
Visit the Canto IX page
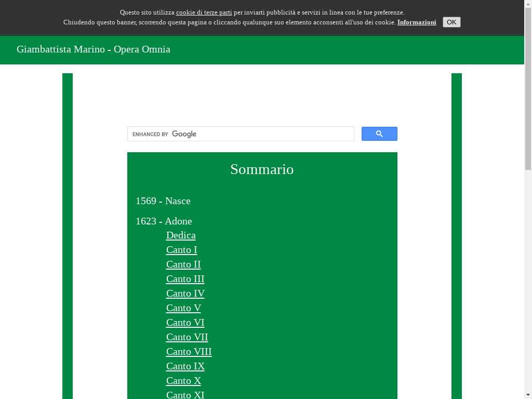pyautogui.click(x=185, y=366)
